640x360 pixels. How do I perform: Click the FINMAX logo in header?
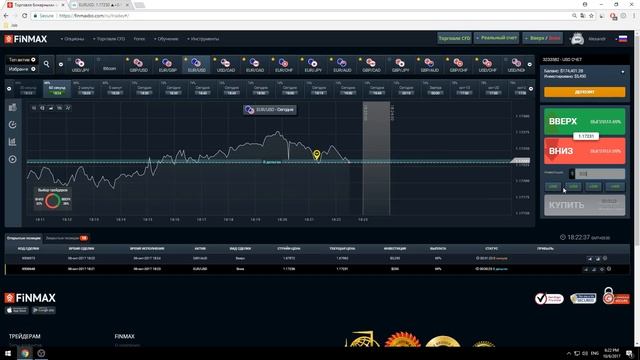point(26,39)
